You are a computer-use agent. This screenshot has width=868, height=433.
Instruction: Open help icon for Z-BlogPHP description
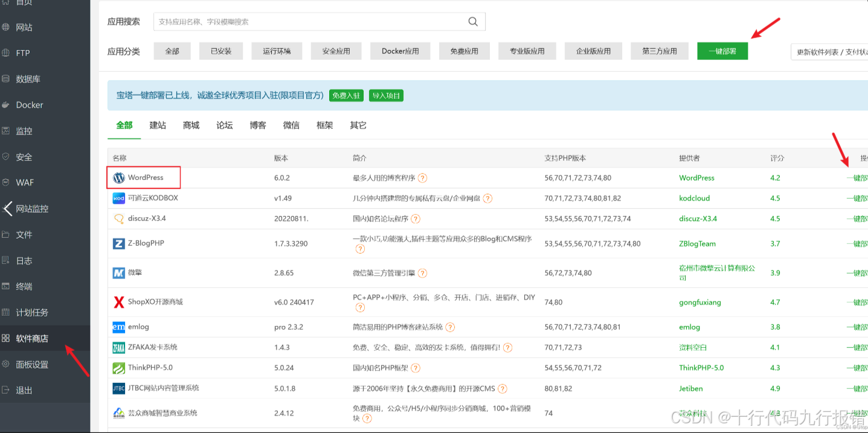(360, 249)
